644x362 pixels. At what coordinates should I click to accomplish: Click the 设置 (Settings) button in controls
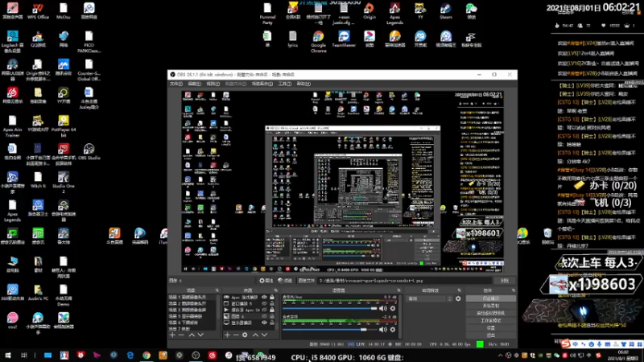489,327
